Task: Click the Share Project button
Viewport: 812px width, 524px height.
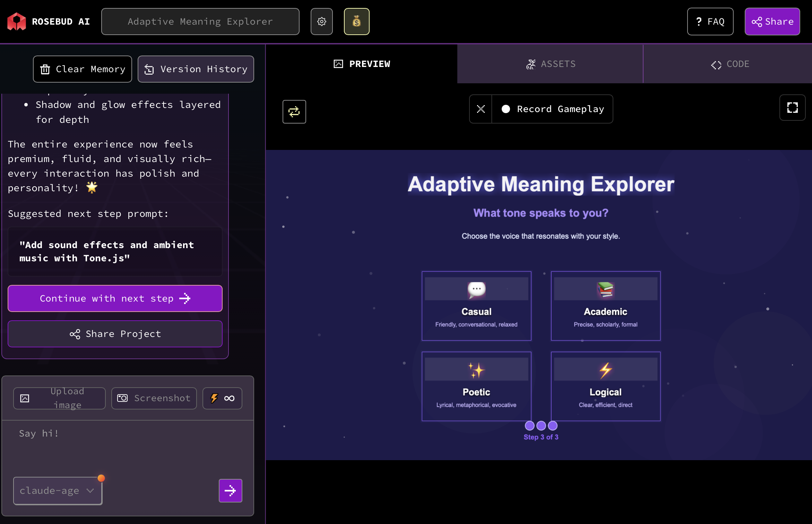Action: pos(115,334)
